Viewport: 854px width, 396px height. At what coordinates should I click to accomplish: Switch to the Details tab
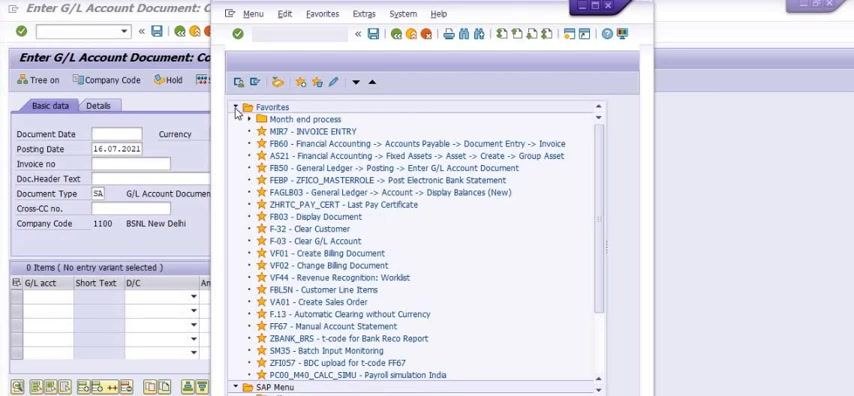tap(99, 106)
